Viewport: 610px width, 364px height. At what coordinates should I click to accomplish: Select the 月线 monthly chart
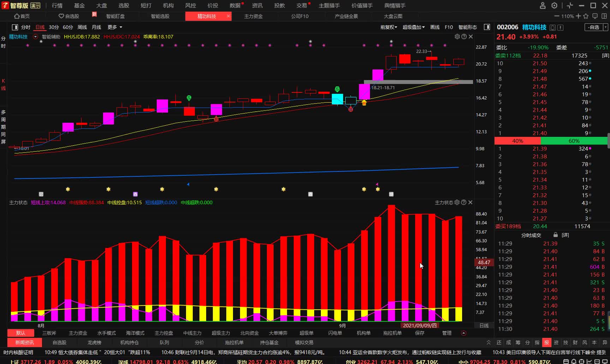pos(96,27)
